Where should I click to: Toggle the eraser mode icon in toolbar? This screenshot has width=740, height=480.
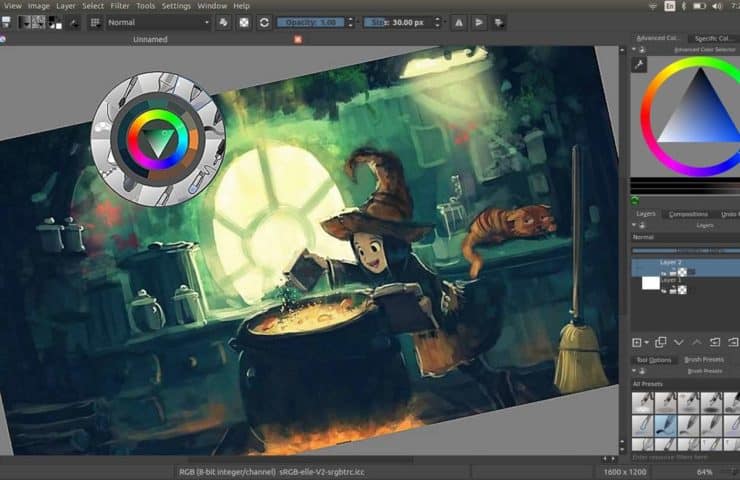click(221, 21)
